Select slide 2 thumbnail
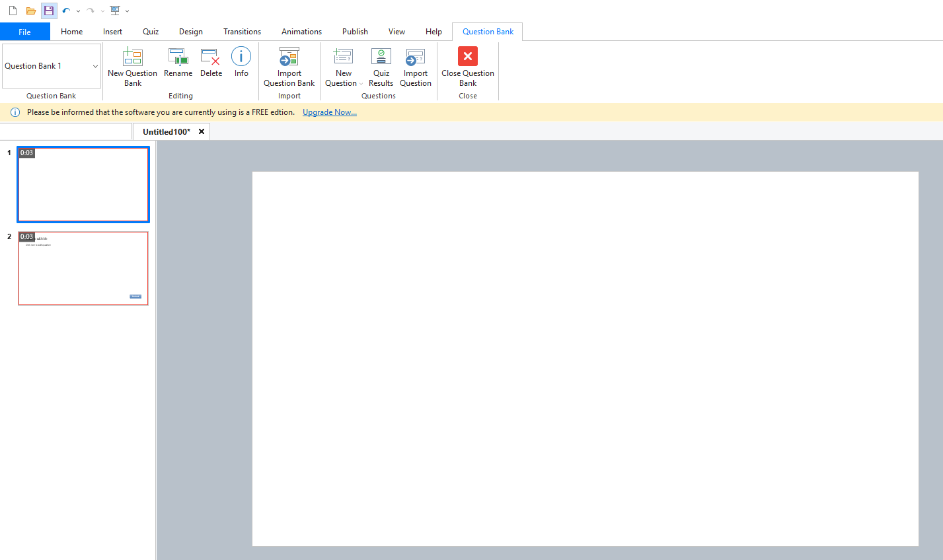Image resolution: width=943 pixels, height=560 pixels. tap(83, 268)
